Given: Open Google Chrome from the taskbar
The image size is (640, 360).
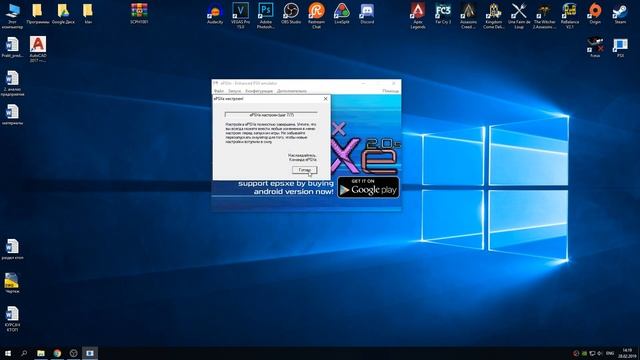Looking at the screenshot, I should coord(57,353).
